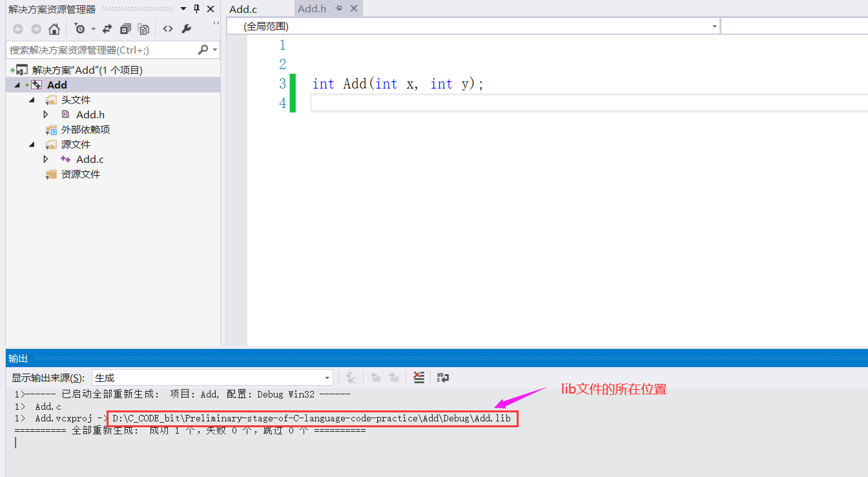Image resolution: width=868 pixels, height=477 pixels.
Task: Open the 显示输出来源 dropdown showing 生成
Action: coord(212,377)
